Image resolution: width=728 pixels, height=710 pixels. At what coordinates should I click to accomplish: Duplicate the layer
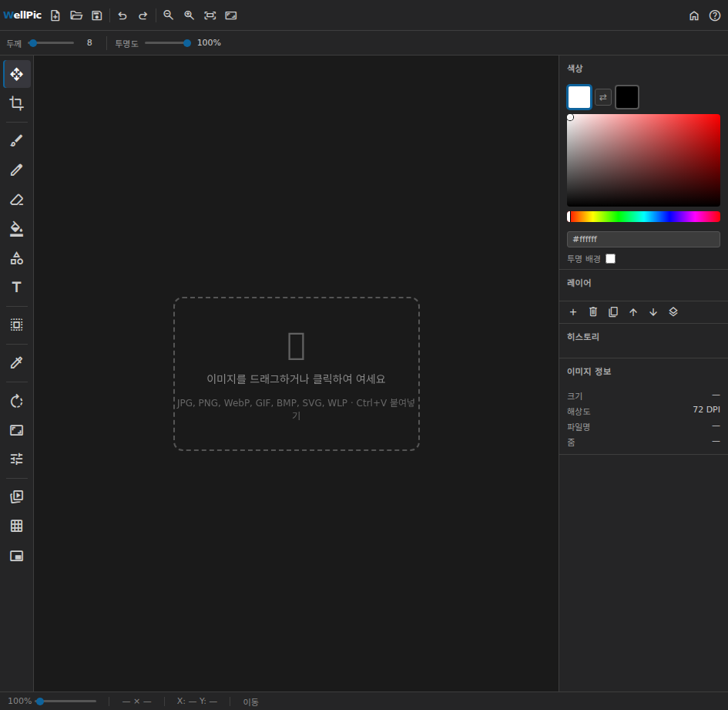(x=613, y=312)
